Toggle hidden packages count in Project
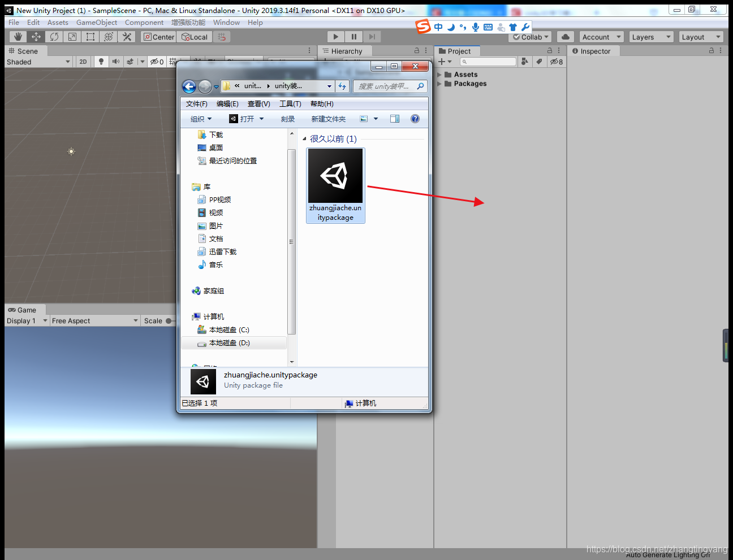733x560 pixels. (557, 62)
